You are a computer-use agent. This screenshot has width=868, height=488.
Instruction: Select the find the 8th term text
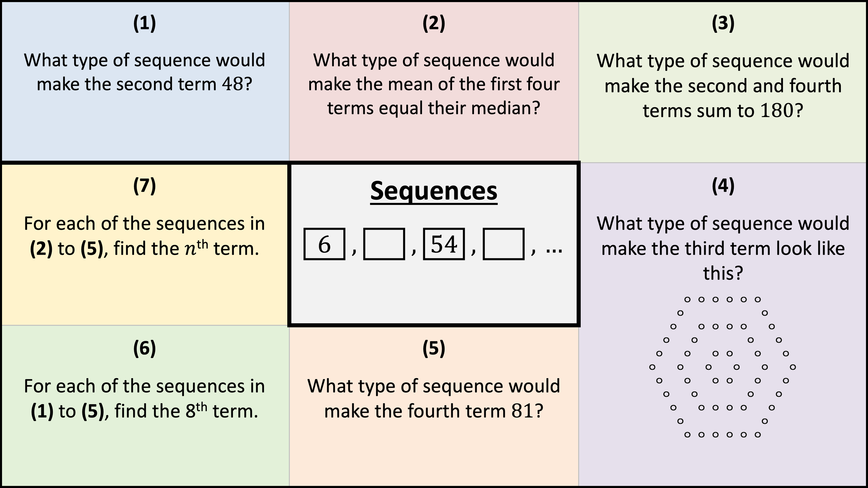(145, 398)
